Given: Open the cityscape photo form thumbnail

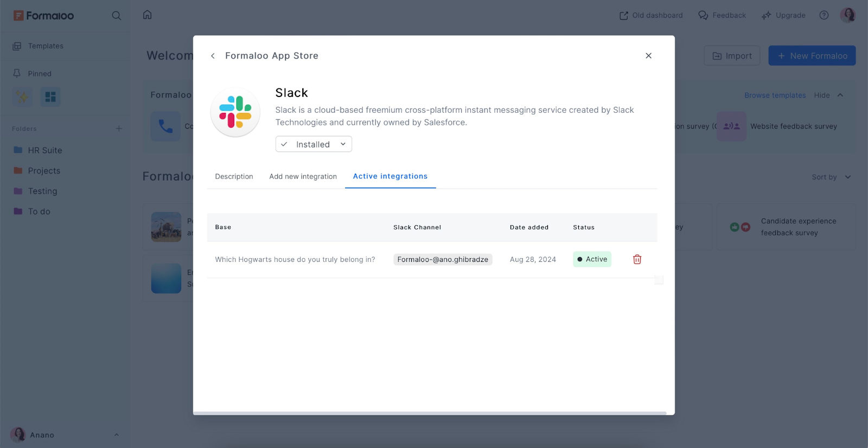Looking at the screenshot, I should tap(166, 227).
